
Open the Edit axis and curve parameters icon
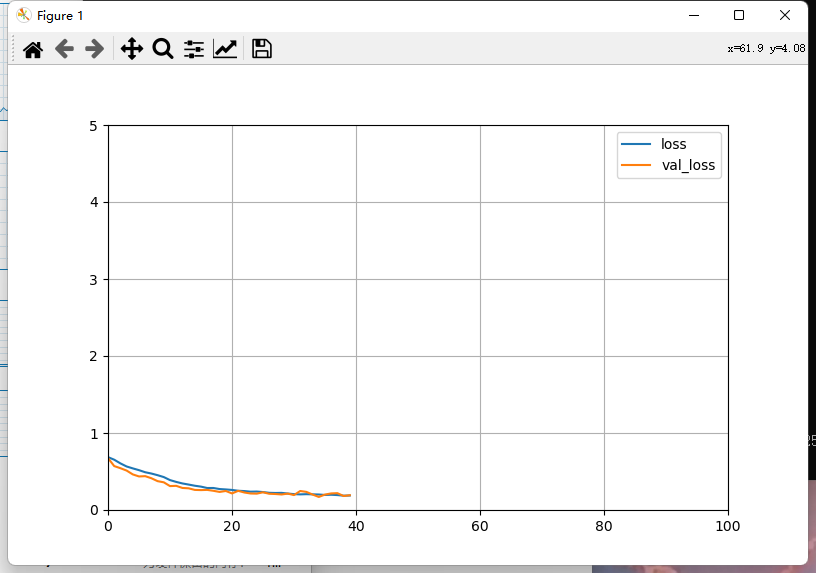(x=225, y=49)
